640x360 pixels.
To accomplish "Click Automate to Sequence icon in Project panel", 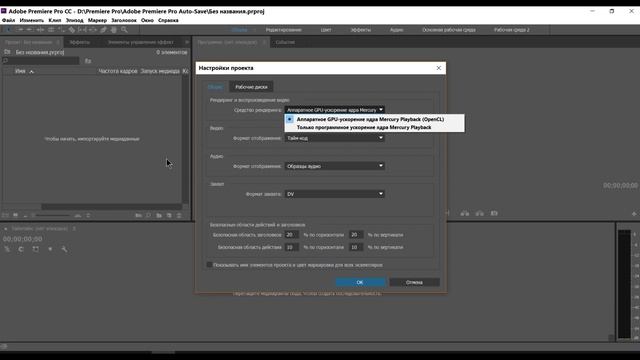I will click(138, 215).
